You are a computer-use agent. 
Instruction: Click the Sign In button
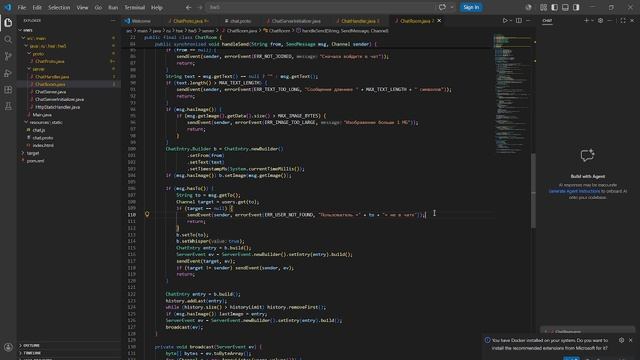tap(471, 7)
